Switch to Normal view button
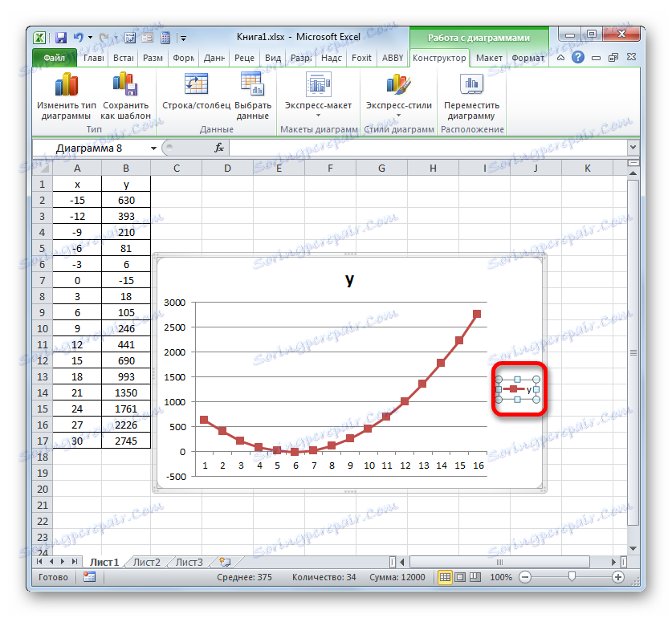Viewport: 672px width, 618px height. (445, 577)
